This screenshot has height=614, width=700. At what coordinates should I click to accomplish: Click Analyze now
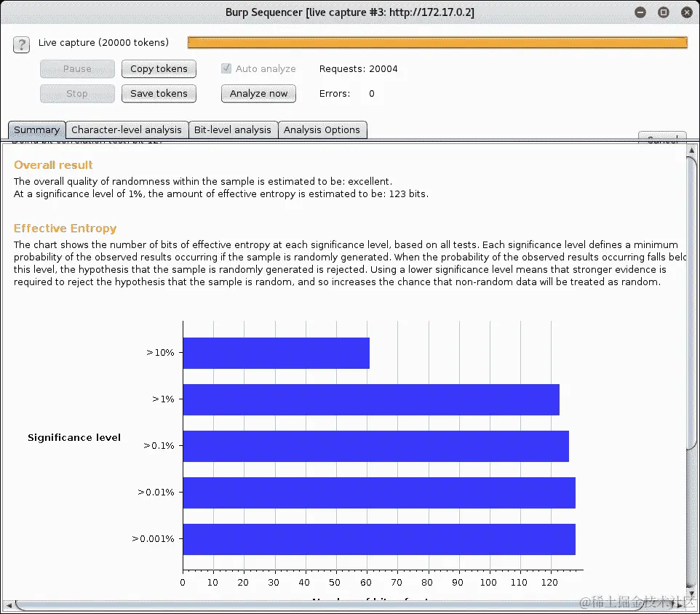(x=258, y=94)
